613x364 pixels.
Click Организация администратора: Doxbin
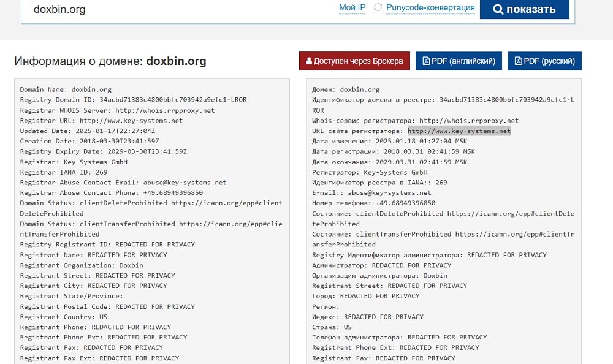tap(379, 275)
